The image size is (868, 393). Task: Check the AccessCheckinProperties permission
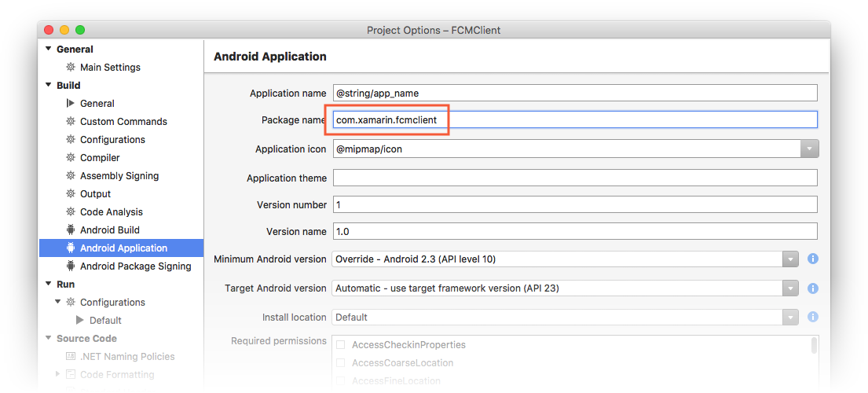coord(341,345)
